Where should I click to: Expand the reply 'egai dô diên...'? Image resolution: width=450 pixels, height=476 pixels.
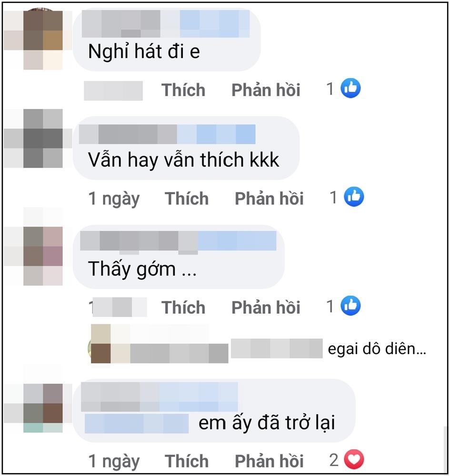pyautogui.click(x=377, y=349)
